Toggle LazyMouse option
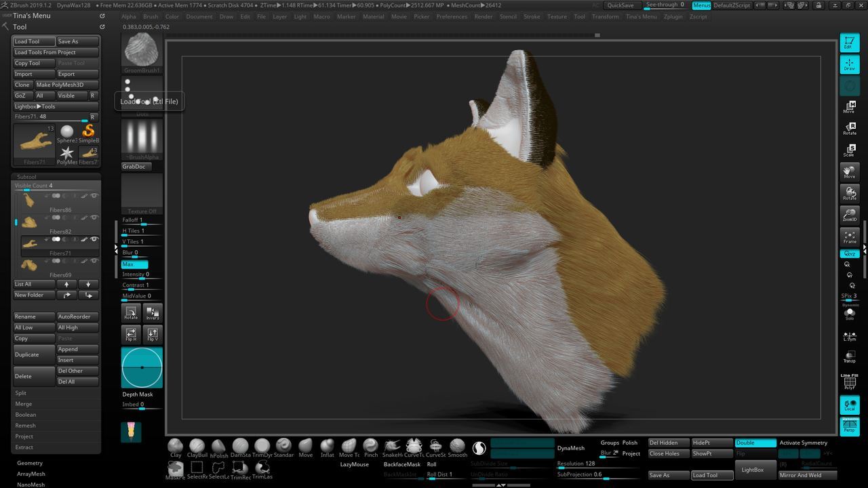868x488 pixels. pos(354,464)
